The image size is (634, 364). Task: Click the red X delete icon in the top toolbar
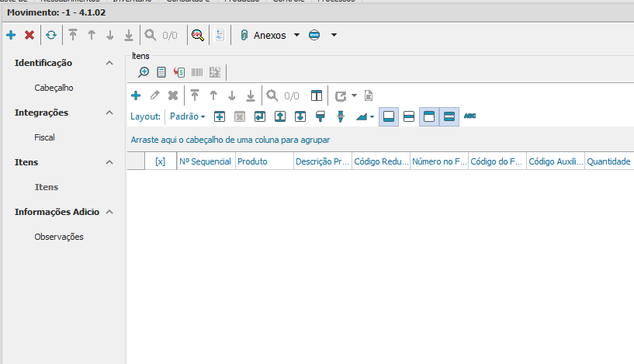pyautogui.click(x=29, y=35)
